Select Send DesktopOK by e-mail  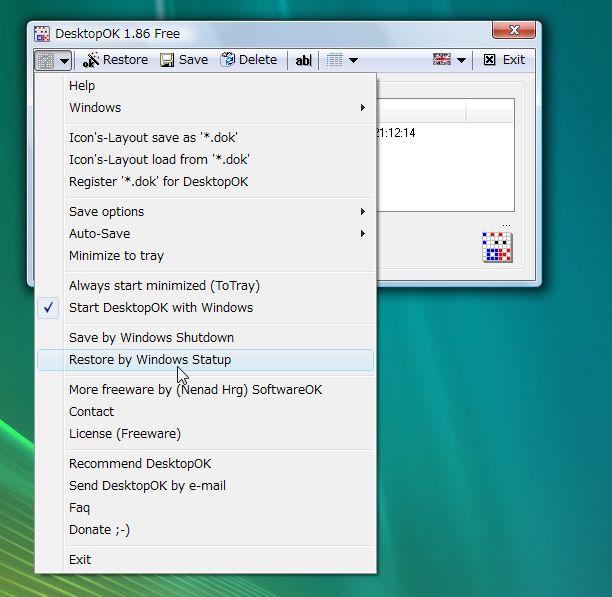205,486
